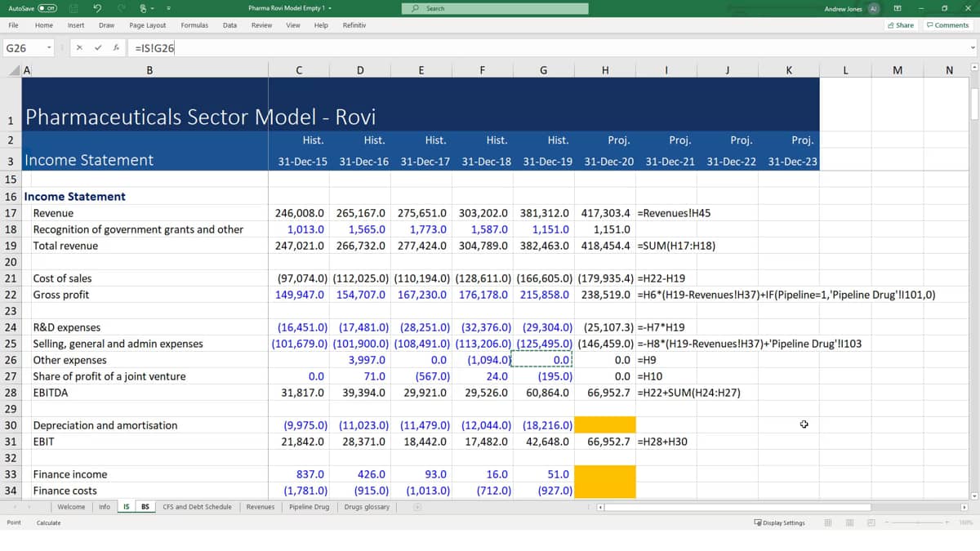Click the horizontal scrollbar thumb

coord(737,507)
